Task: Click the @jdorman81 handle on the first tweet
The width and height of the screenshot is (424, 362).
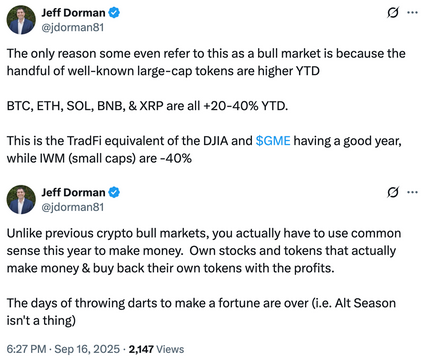Action: tap(73, 27)
